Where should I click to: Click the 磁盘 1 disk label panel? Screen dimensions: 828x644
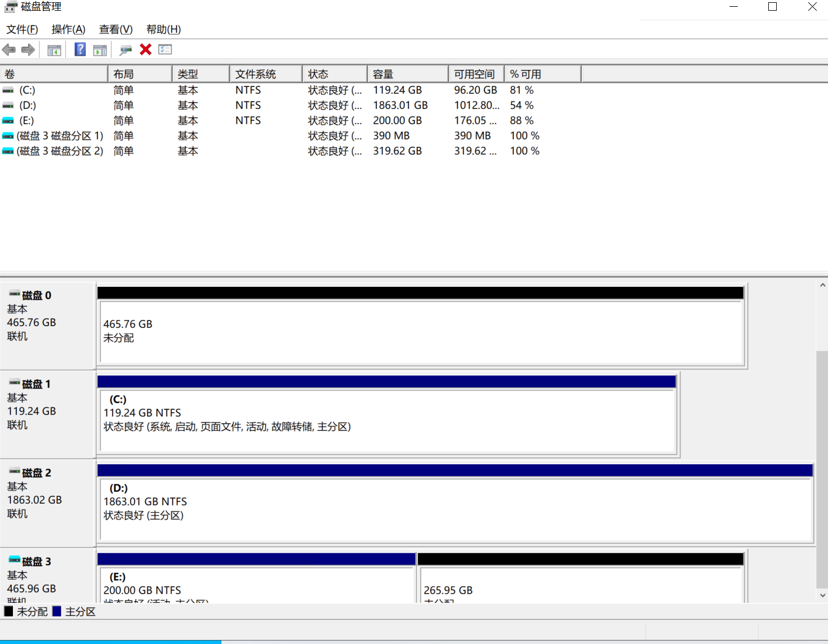tap(47, 414)
